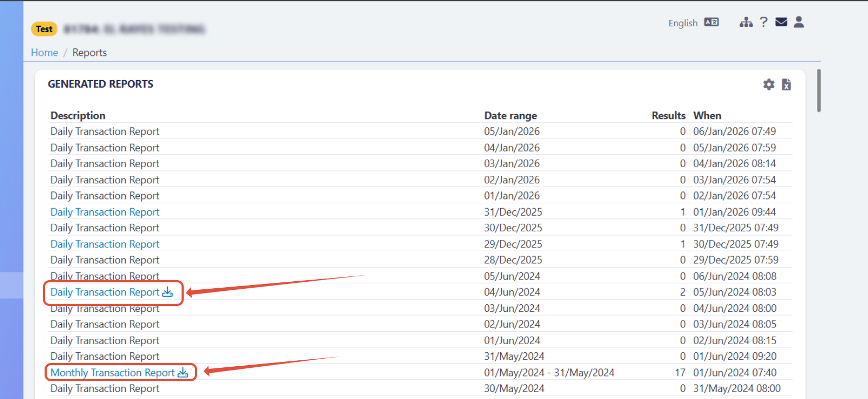Click the language switch icon beside English

pyautogui.click(x=711, y=22)
